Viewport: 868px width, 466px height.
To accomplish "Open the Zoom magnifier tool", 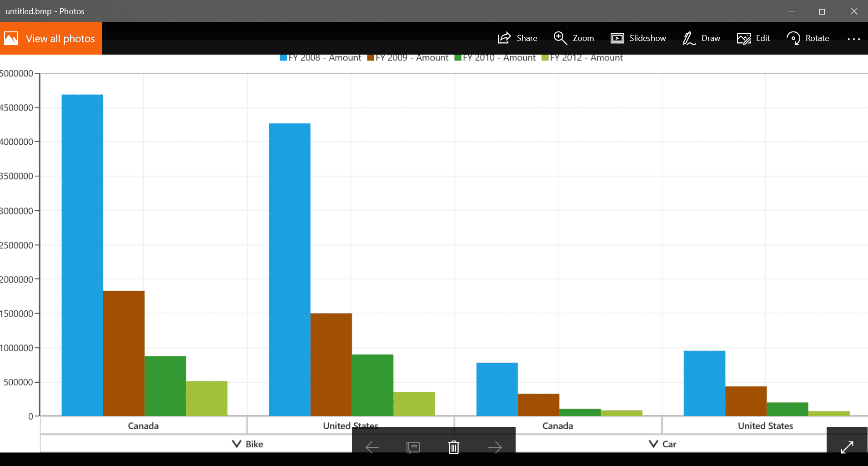I will (x=560, y=38).
